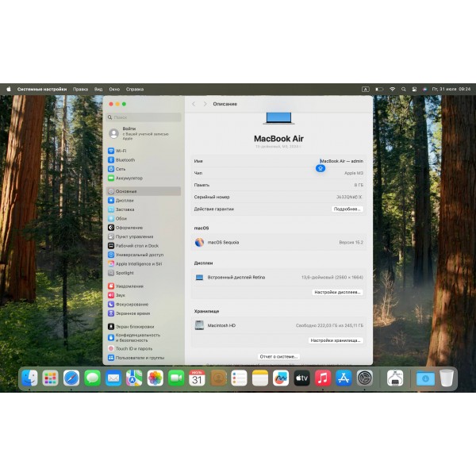Open FaceTime from the Dock
Image resolution: width=476 pixels, height=476 pixels.
[x=176, y=378]
